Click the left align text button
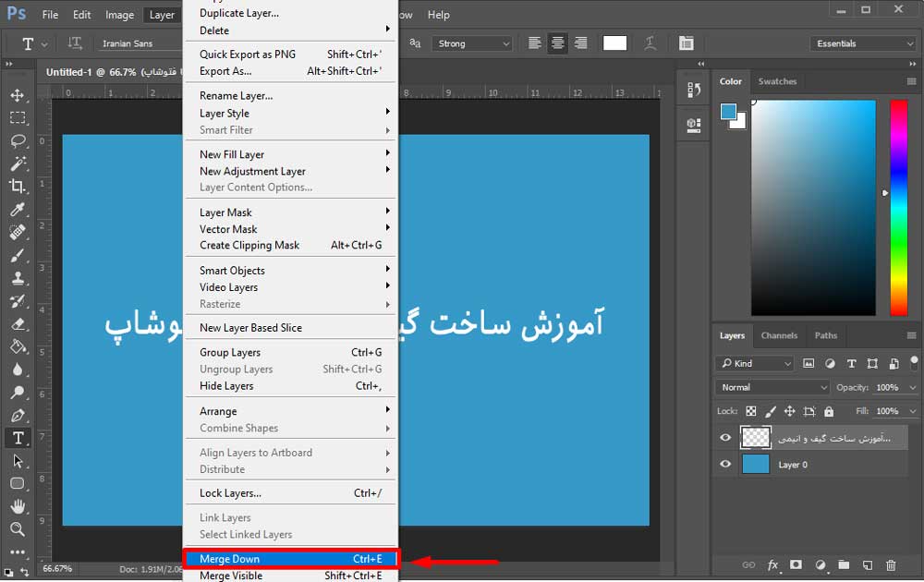924x582 pixels. (x=534, y=43)
